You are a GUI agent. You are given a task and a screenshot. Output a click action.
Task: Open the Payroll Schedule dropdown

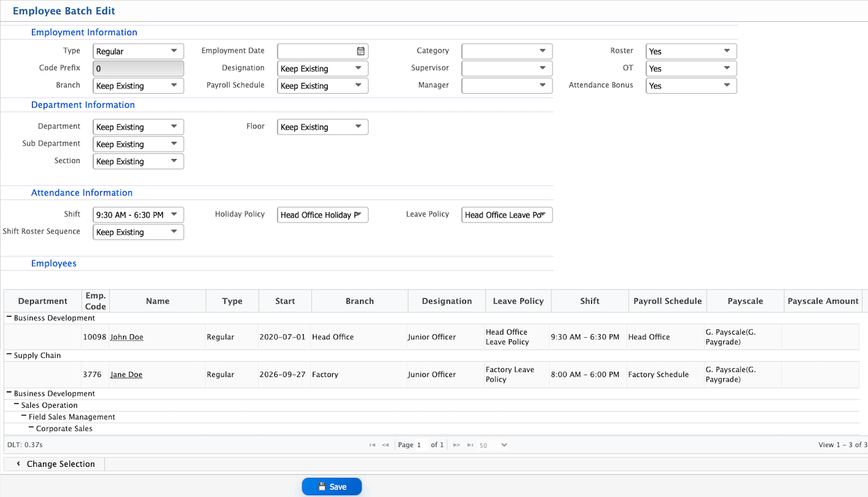[x=323, y=86]
